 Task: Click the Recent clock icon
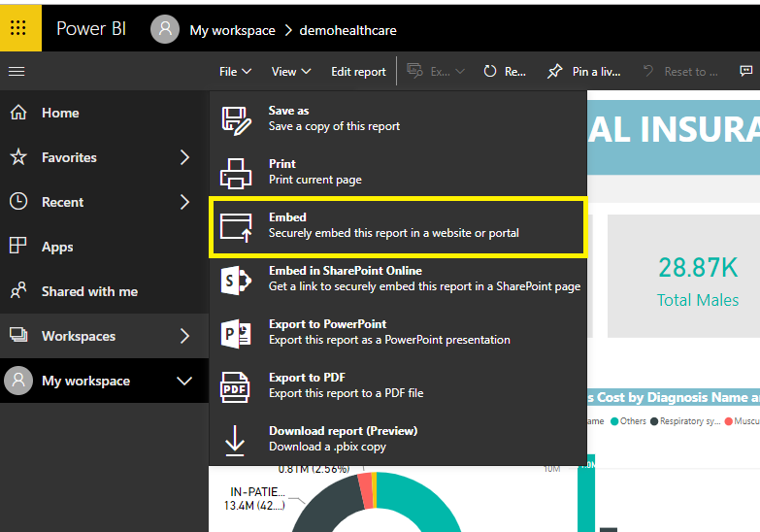(18, 201)
